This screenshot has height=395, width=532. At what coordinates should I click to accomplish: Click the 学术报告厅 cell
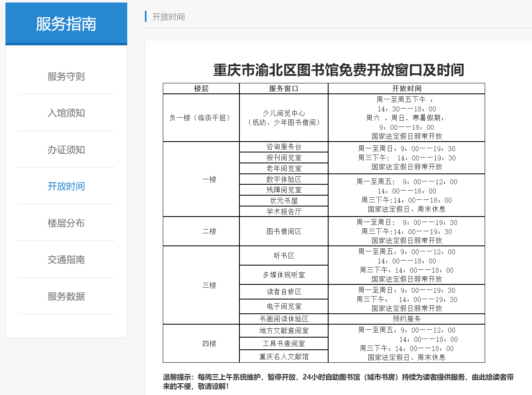pos(284,212)
